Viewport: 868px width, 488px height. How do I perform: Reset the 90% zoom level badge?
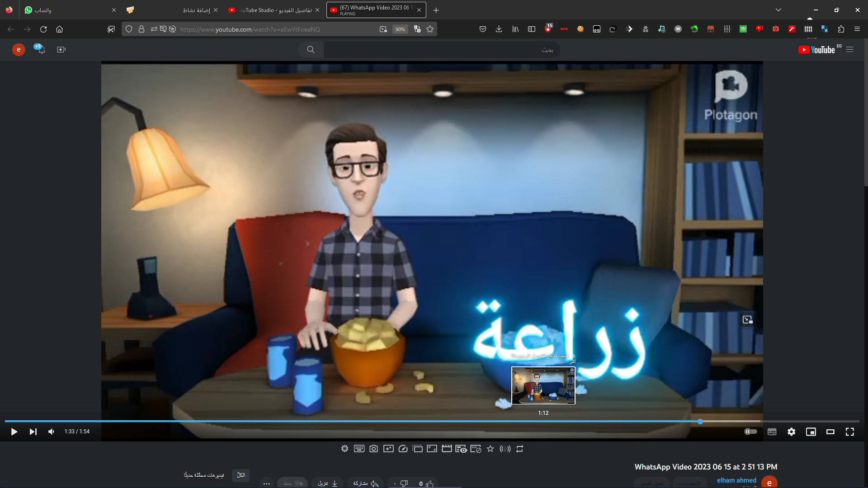400,29
